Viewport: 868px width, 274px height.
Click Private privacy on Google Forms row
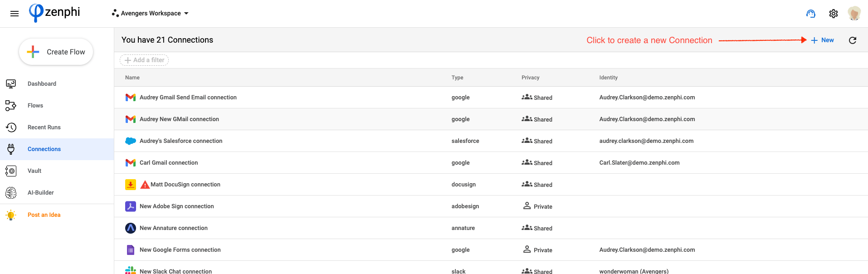(538, 250)
